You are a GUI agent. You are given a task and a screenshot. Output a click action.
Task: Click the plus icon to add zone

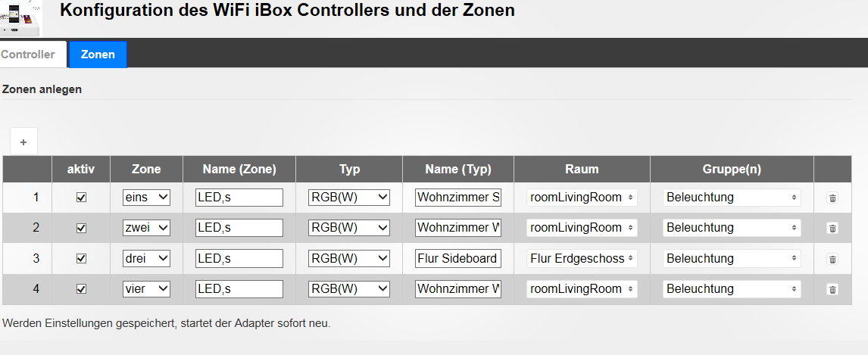23,142
